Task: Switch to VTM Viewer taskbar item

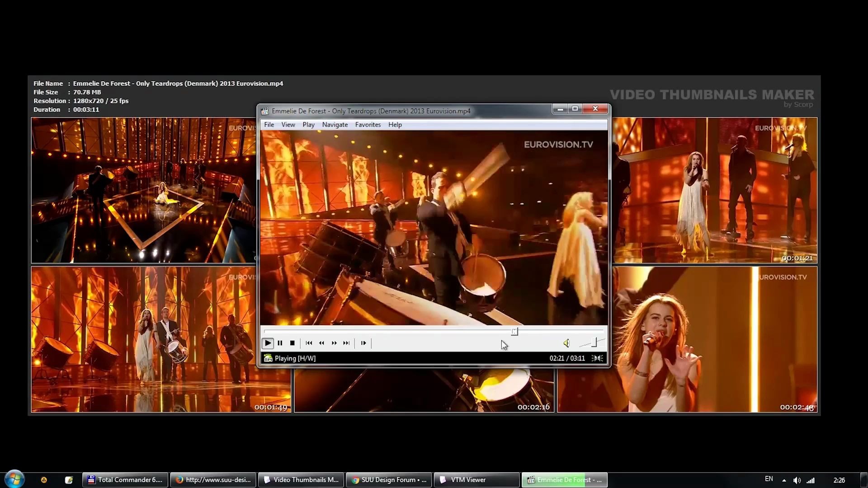Action: pos(476,480)
